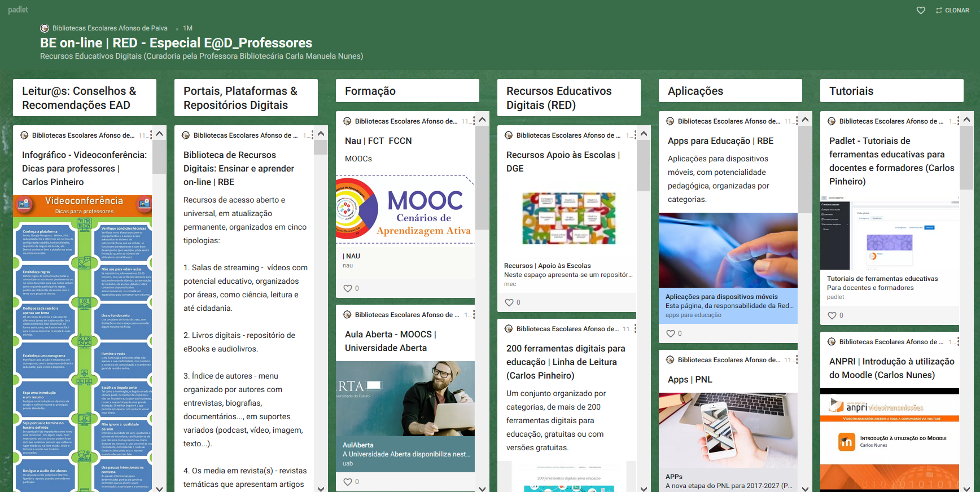The height and width of the screenshot is (492, 980).
Task: Open options menu on Aula Aberta post
Action: pyautogui.click(x=474, y=315)
